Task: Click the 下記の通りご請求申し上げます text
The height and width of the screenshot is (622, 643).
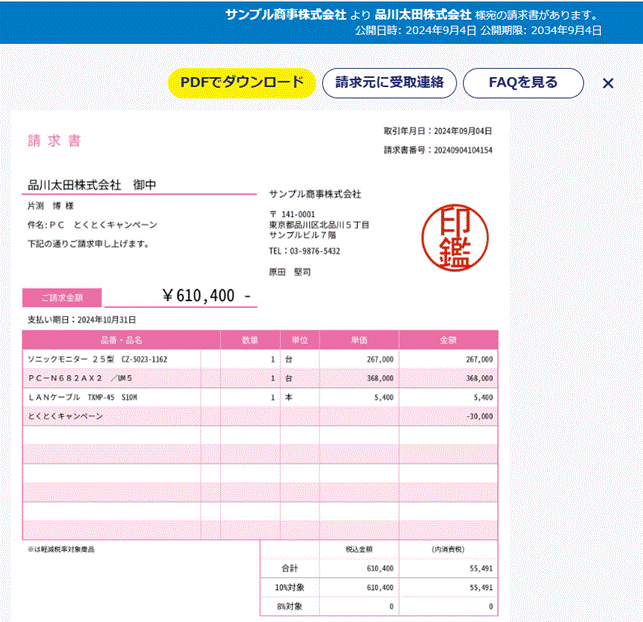Action: click(88, 244)
